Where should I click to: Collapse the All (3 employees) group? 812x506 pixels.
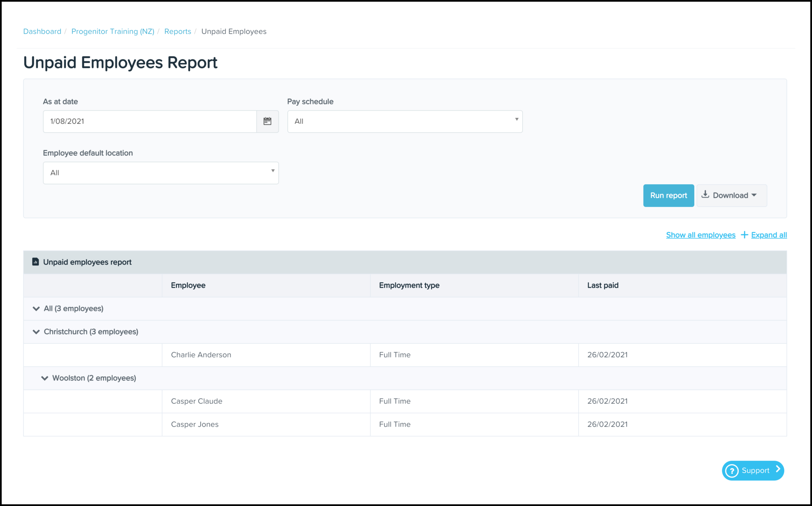(x=36, y=309)
